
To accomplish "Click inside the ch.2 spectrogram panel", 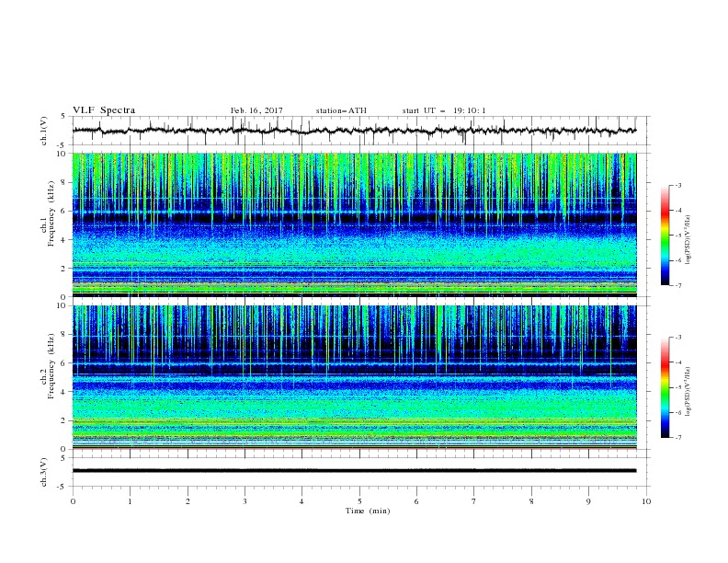I will 354,377.
